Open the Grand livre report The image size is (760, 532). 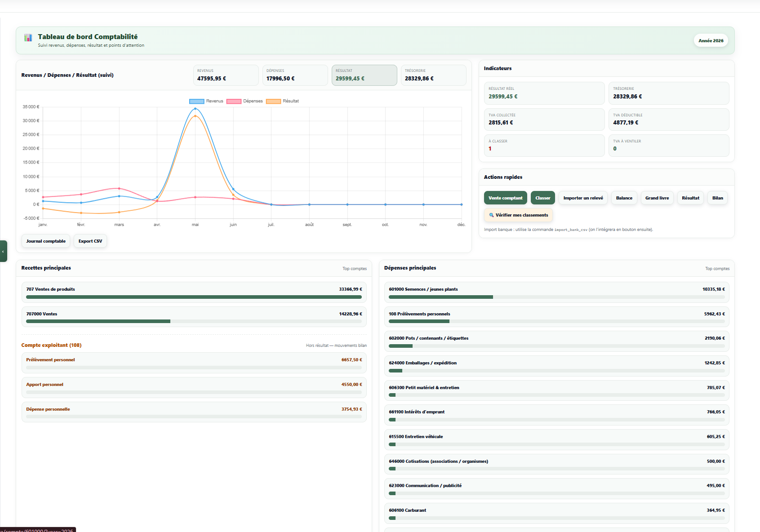657,198
